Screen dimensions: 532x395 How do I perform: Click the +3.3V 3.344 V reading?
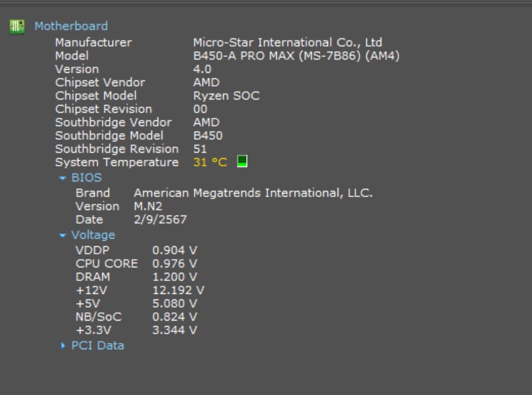175,330
